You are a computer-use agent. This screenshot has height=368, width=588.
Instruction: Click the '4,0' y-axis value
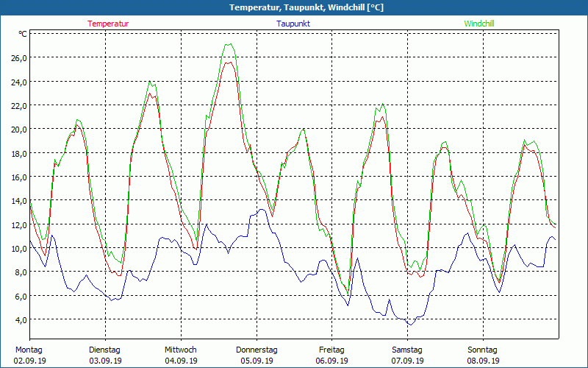(21, 320)
